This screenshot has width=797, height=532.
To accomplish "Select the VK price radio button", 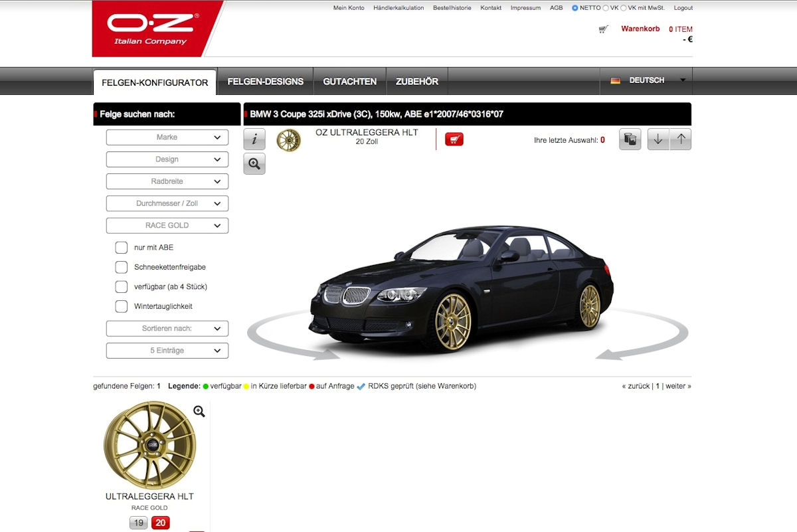I will [x=606, y=8].
